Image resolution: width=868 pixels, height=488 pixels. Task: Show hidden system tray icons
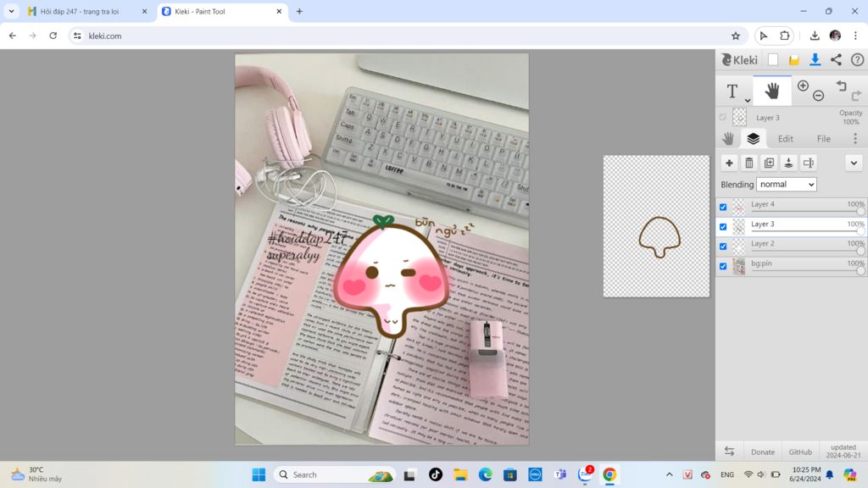670,474
